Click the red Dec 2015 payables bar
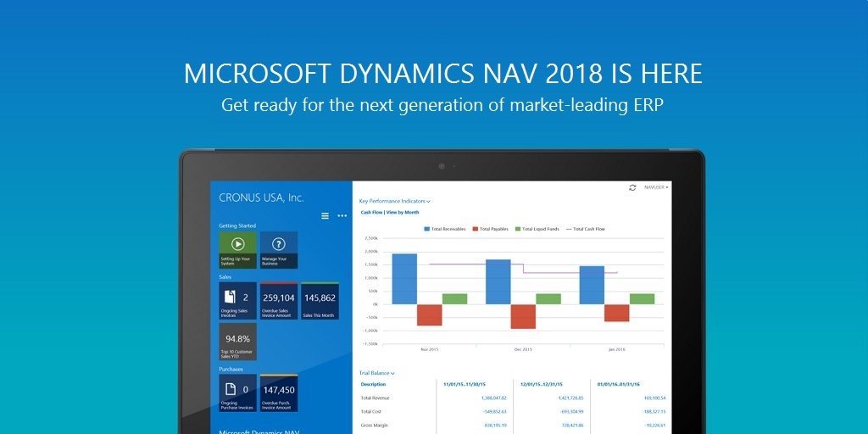The height and width of the screenshot is (434, 868). [523, 317]
